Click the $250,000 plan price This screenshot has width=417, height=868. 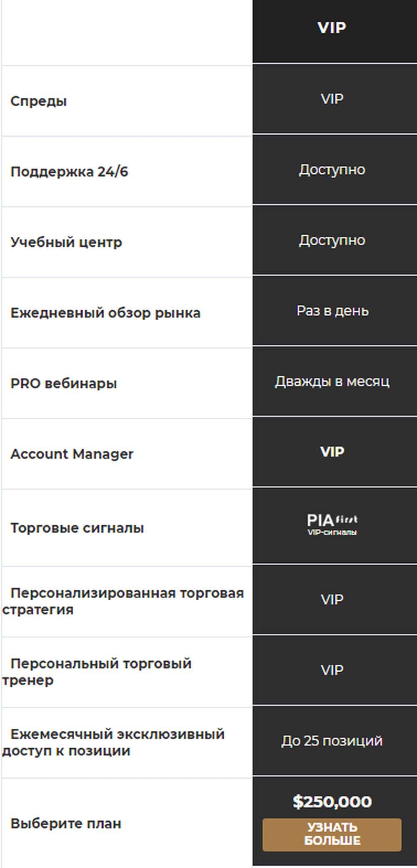coord(332,801)
